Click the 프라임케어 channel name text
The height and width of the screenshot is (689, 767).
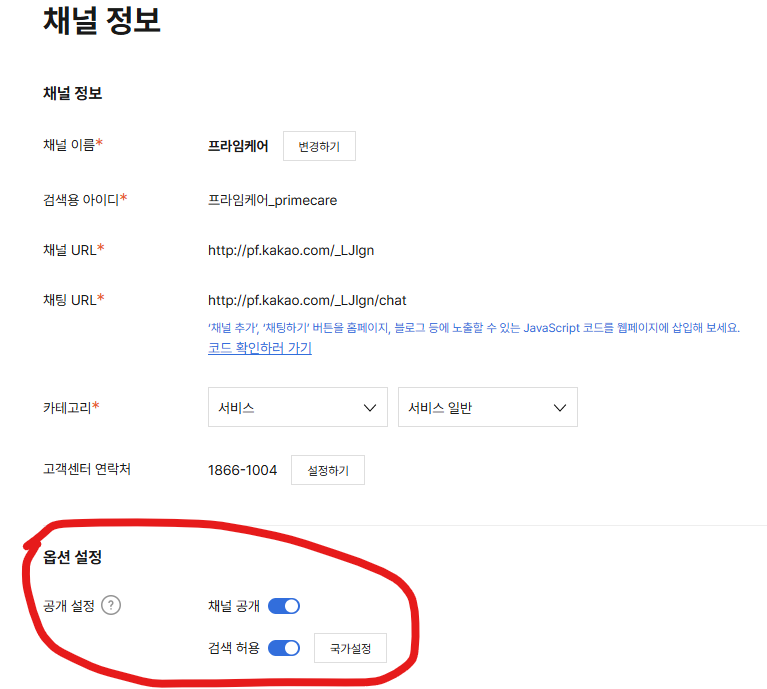point(238,146)
